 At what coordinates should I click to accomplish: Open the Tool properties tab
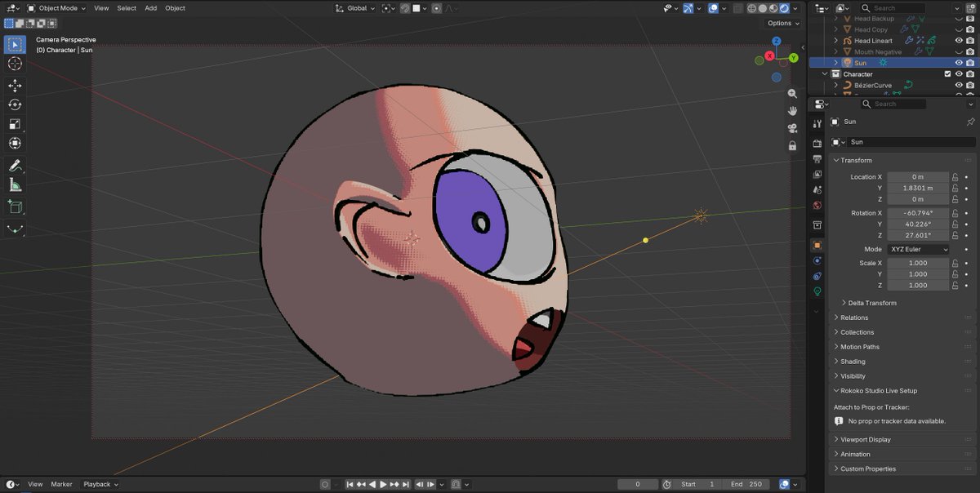tap(817, 123)
